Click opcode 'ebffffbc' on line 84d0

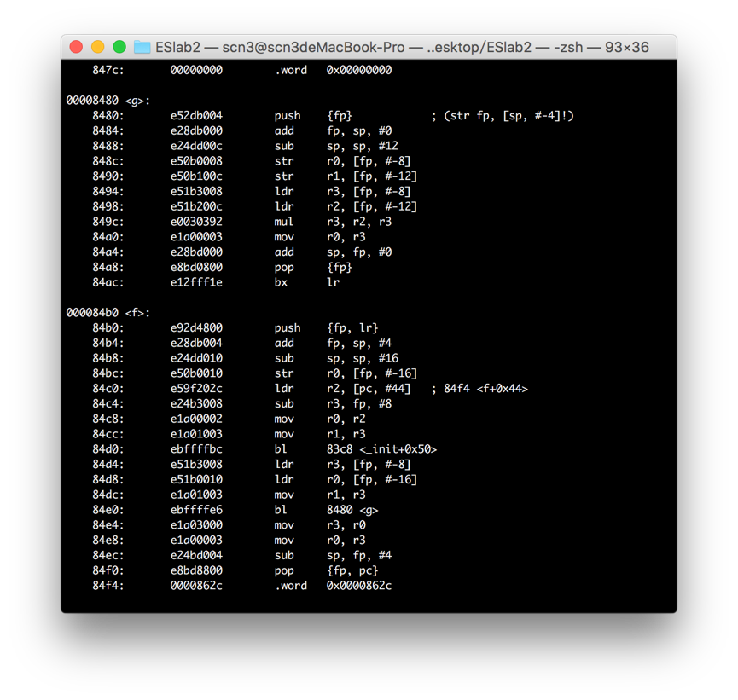point(196,449)
